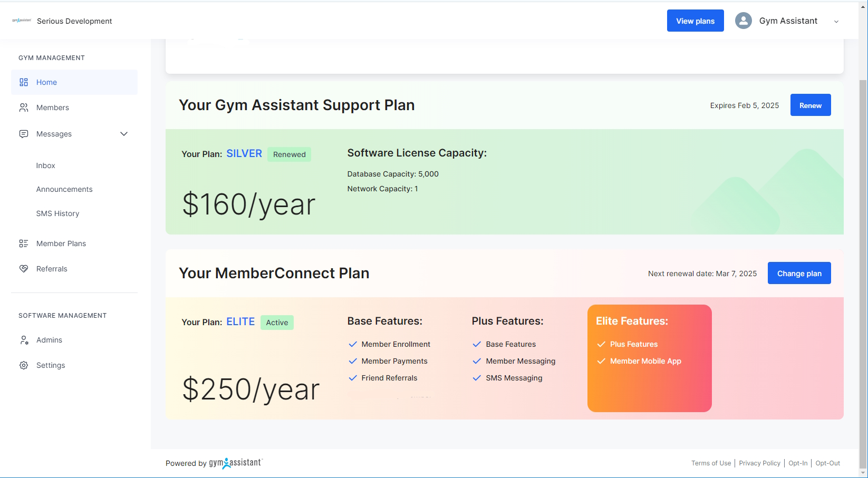The image size is (868, 478).
Task: Open the Settings gear icon
Action: (x=23, y=365)
